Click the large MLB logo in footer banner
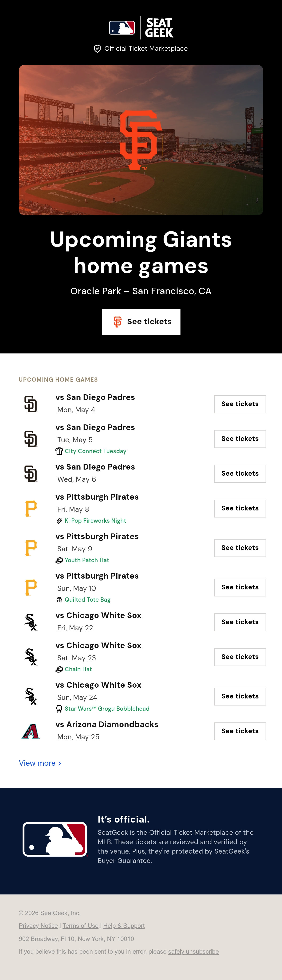 (55, 839)
